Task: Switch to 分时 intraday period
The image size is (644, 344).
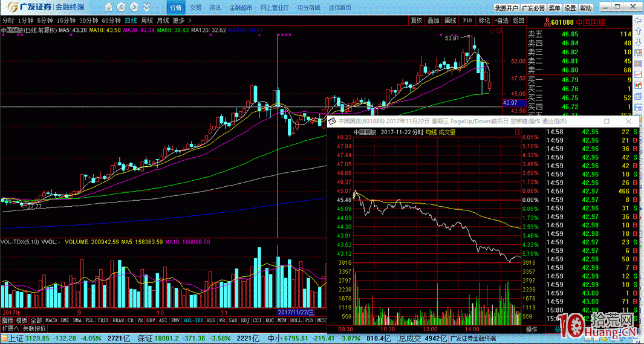Action: [x=8, y=21]
